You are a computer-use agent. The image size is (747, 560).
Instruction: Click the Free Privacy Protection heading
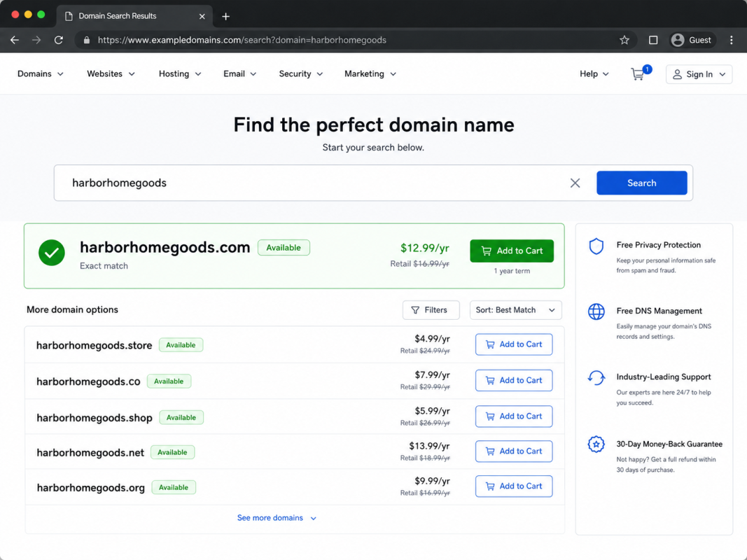pyautogui.click(x=658, y=245)
